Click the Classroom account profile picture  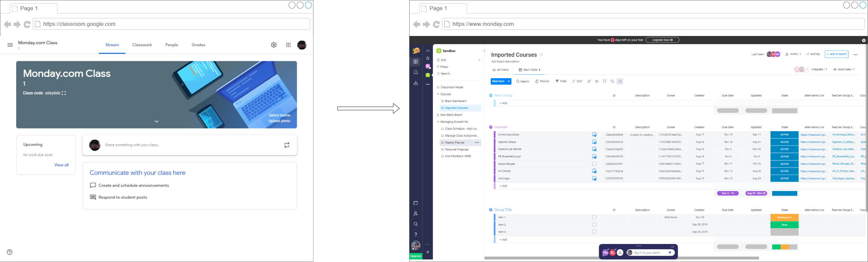302,45
